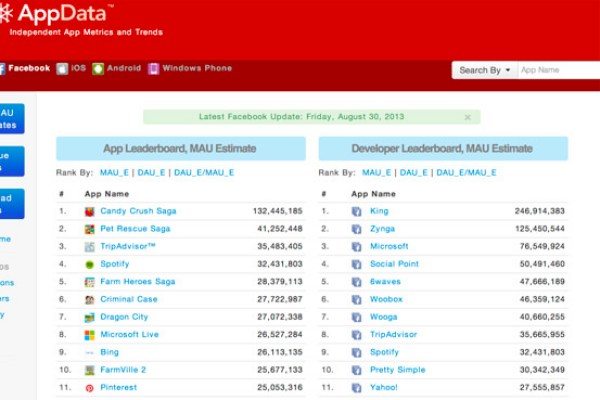Screen dimensions: 600x400
Task: Click the AppData snowflake logo
Action: 6,14
